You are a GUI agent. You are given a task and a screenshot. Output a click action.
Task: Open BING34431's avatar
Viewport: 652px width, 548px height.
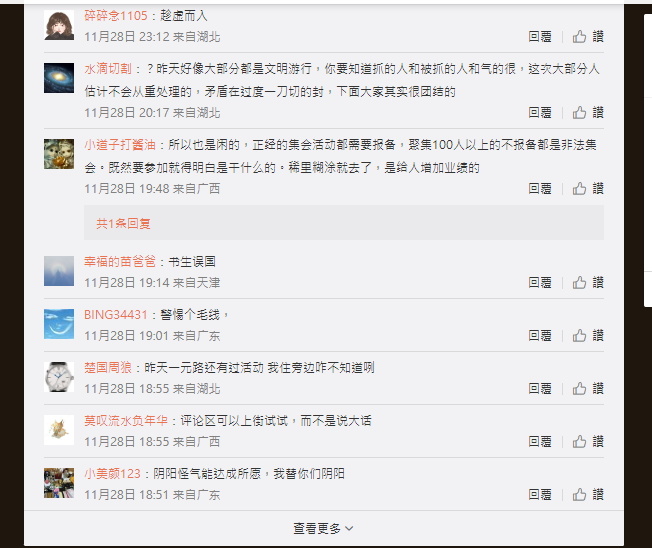[x=59, y=324]
